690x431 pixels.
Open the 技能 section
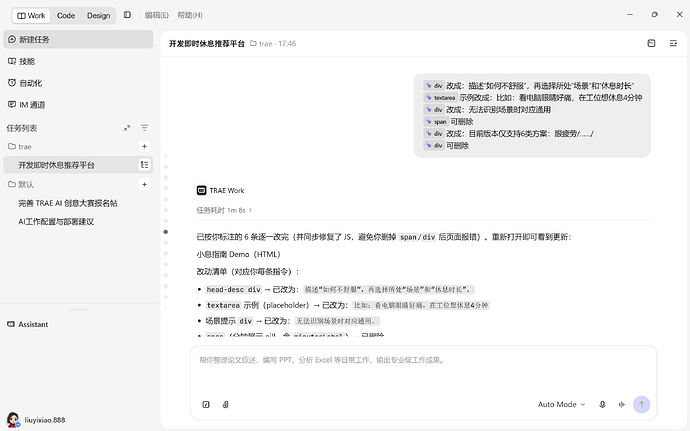[x=78, y=61]
